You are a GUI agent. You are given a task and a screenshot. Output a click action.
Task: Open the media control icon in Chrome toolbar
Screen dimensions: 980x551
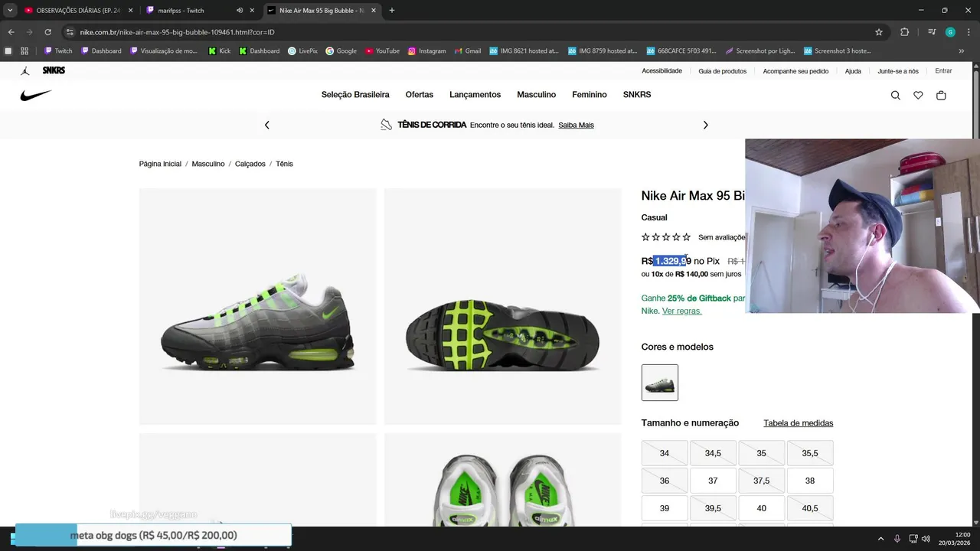pos(932,32)
